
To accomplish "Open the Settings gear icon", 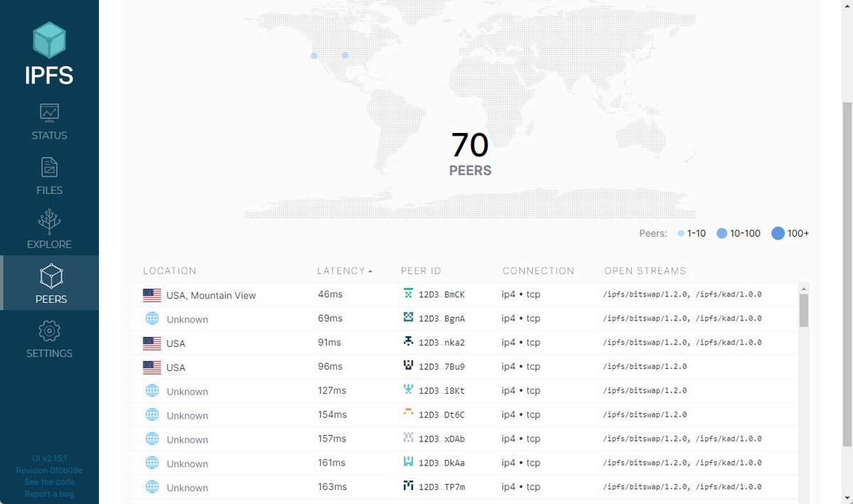I will (49, 331).
